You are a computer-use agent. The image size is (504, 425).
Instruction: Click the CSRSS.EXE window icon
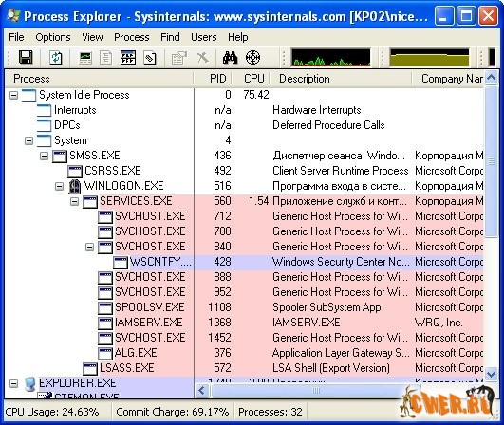tap(75, 171)
